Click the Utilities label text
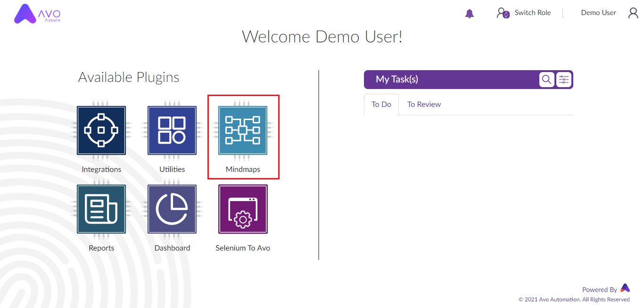This screenshot has height=308, width=644. 172,170
